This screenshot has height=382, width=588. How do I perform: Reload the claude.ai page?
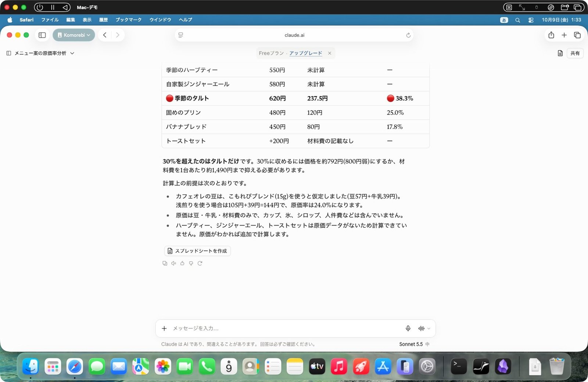point(408,35)
